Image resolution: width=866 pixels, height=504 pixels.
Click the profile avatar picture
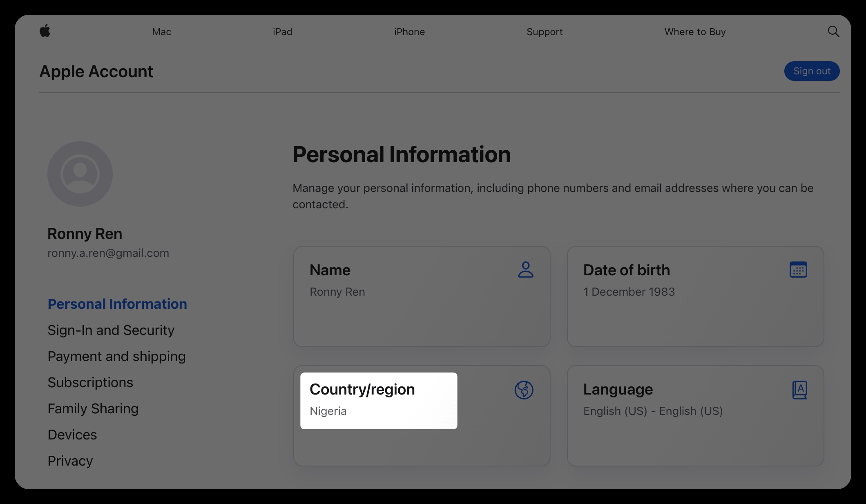pyautogui.click(x=80, y=174)
